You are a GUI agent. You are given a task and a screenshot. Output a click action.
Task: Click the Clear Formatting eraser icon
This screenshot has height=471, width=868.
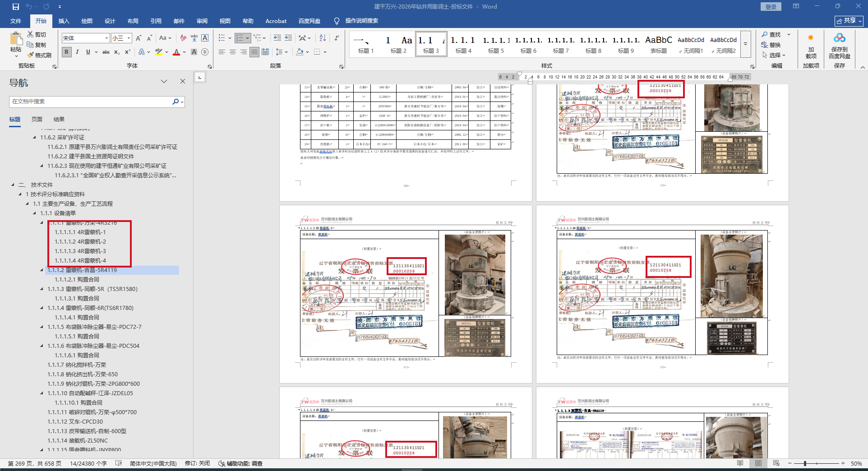[183, 38]
